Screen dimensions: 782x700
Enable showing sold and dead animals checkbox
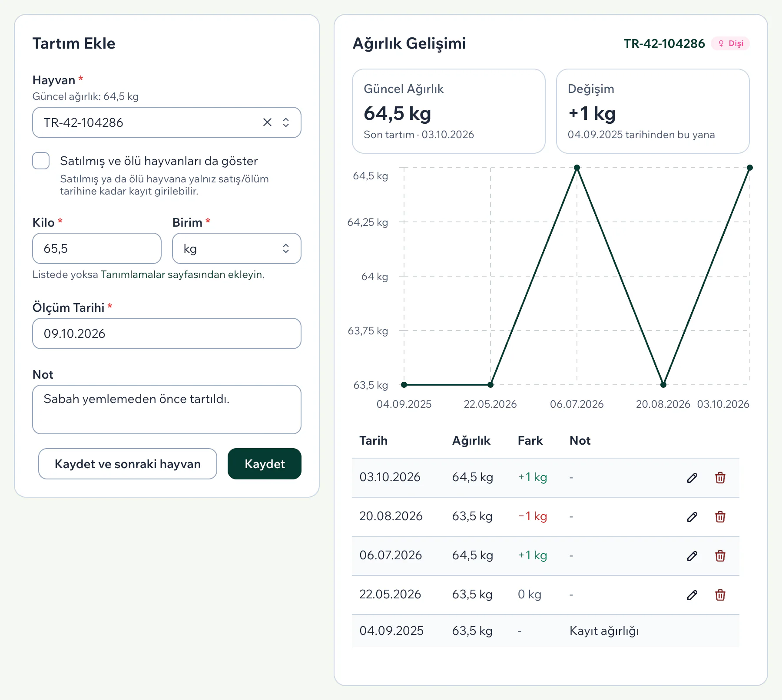[41, 161]
